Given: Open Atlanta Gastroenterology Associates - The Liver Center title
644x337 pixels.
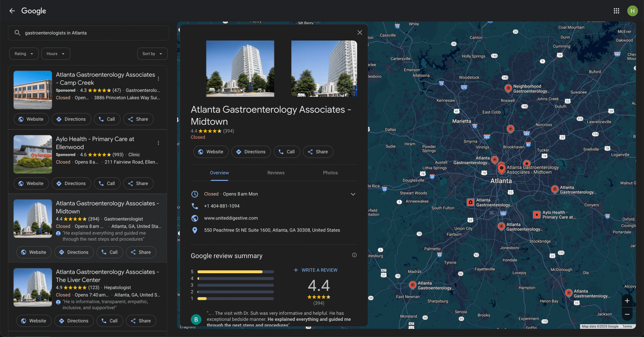Looking at the screenshot, I should (x=107, y=276).
